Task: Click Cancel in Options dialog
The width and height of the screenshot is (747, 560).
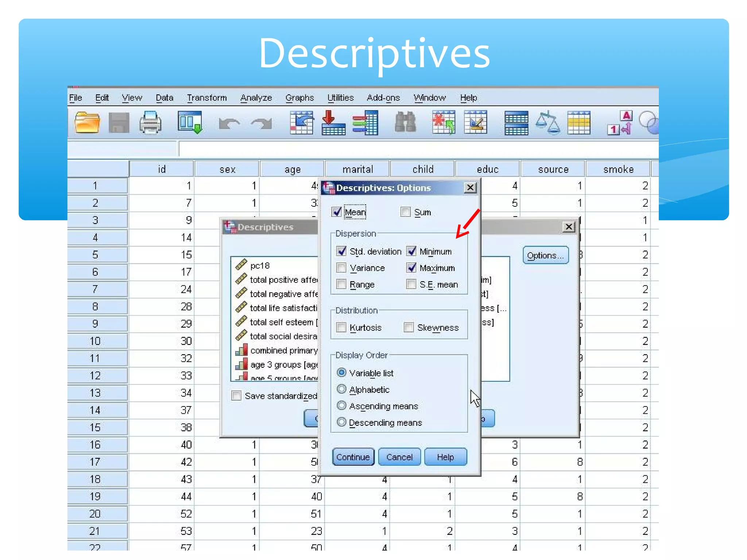Action: pyautogui.click(x=399, y=457)
